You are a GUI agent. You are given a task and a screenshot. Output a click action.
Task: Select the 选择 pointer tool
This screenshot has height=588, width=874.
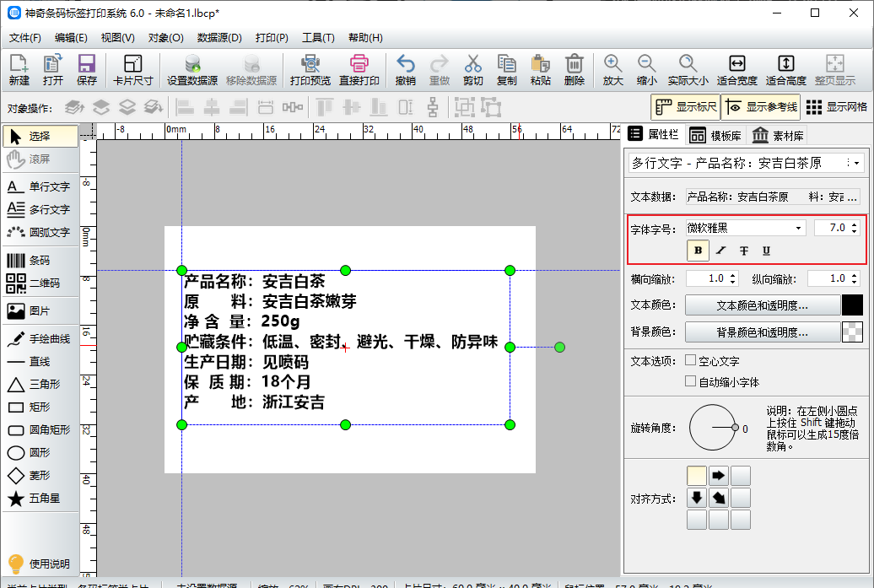[x=40, y=136]
